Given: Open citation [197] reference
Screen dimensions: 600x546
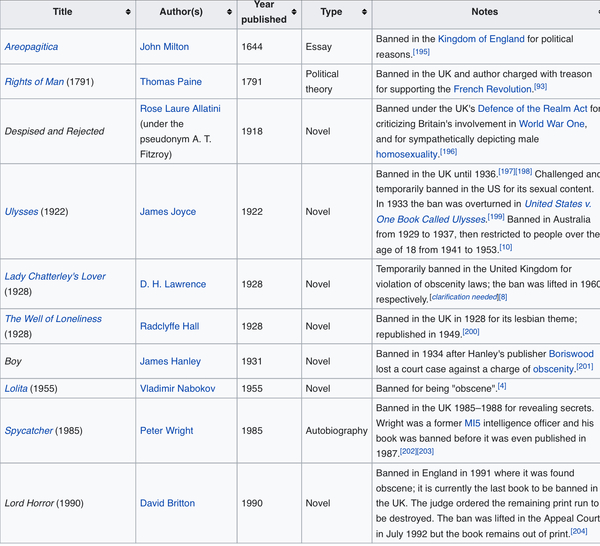Looking at the screenshot, I should 507,171.
